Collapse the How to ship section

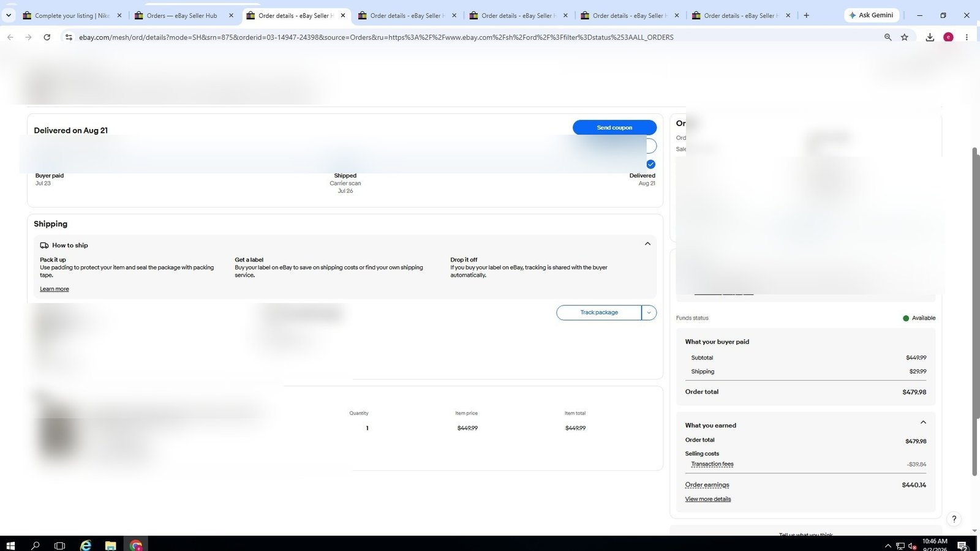(x=647, y=244)
